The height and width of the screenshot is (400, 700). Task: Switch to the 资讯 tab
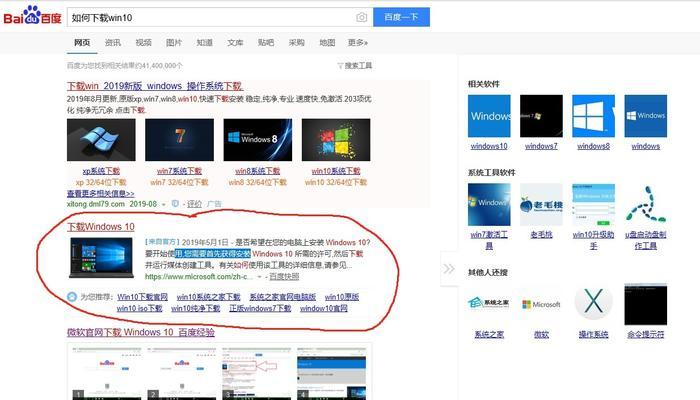point(112,43)
